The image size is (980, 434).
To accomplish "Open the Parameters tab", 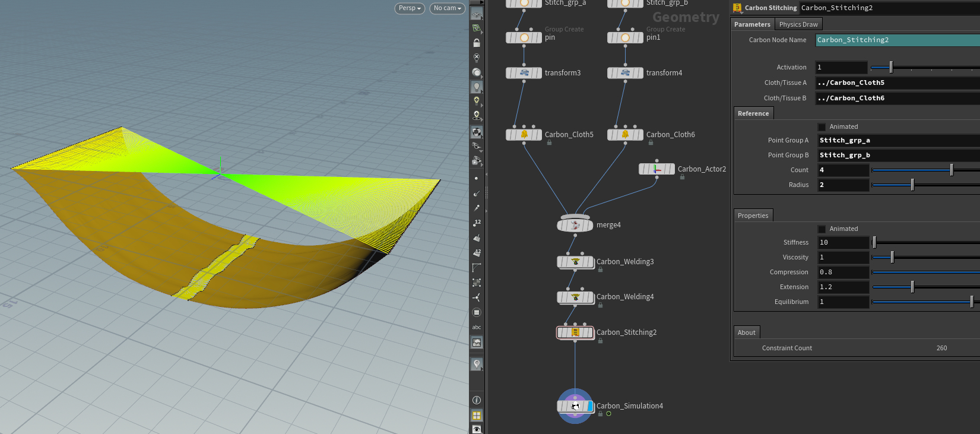I will tap(752, 24).
